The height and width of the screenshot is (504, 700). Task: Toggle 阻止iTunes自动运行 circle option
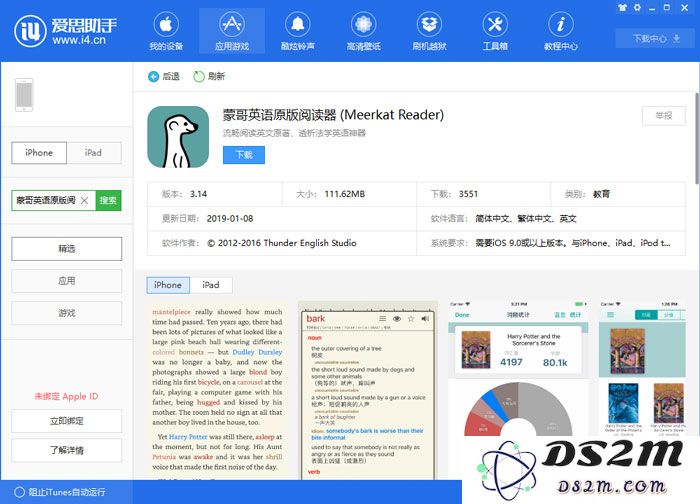[19, 492]
